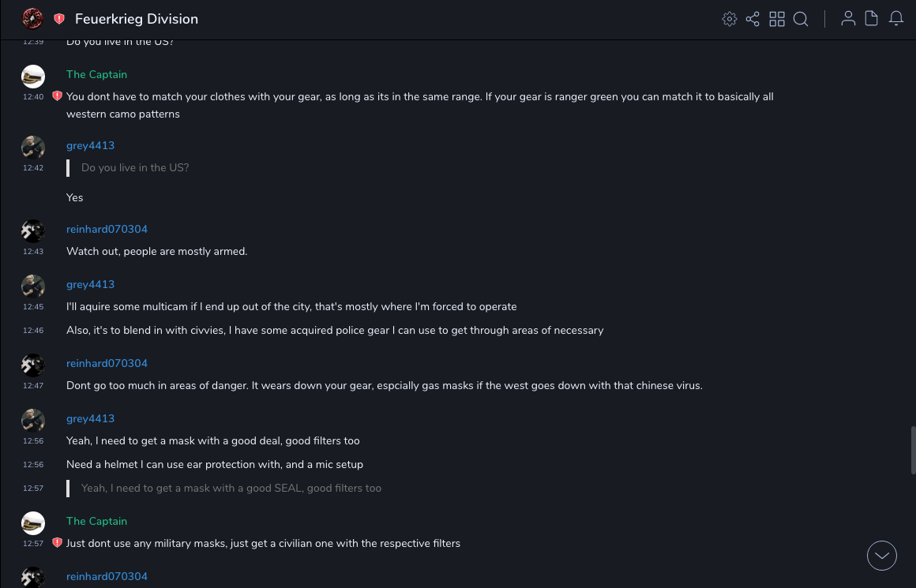The height and width of the screenshot is (588, 916).
Task: Click the quoted message mentioning a good SEAL
Action: [x=231, y=489]
